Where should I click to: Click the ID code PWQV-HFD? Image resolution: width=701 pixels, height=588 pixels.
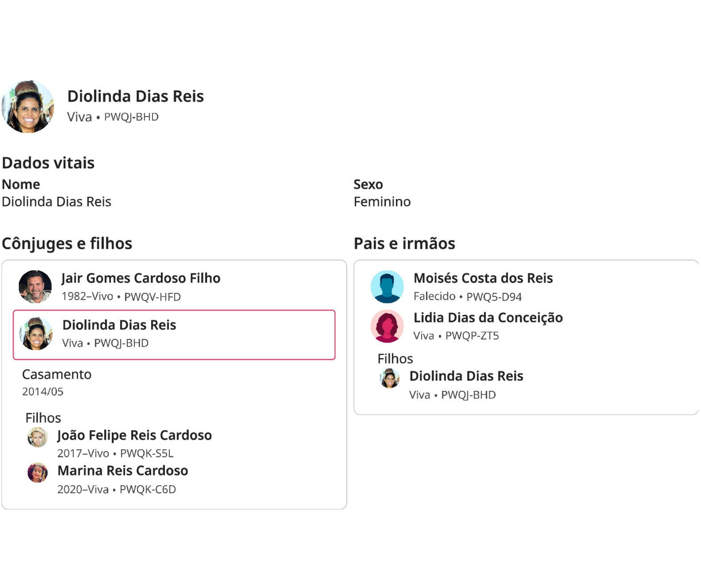click(x=152, y=297)
